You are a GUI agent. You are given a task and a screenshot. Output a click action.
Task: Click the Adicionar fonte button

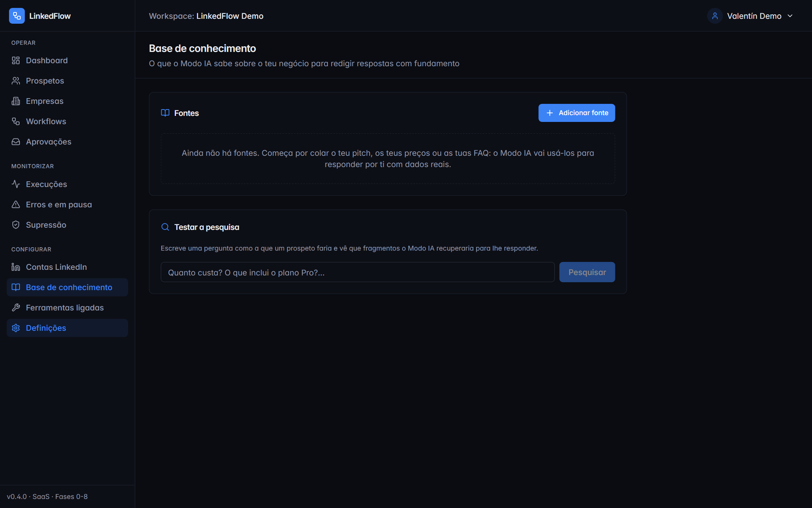(x=577, y=113)
